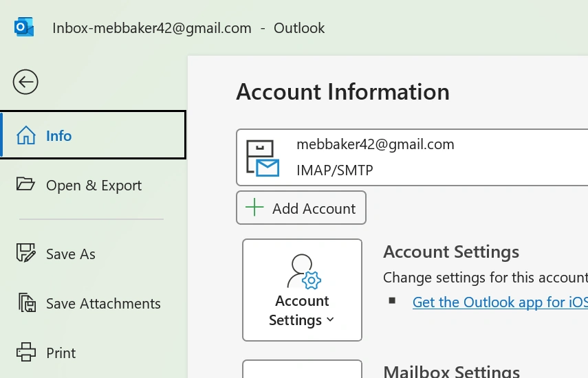Expand the Account Settings dropdown button
Viewport: 588px width, 378px height.
tap(302, 290)
